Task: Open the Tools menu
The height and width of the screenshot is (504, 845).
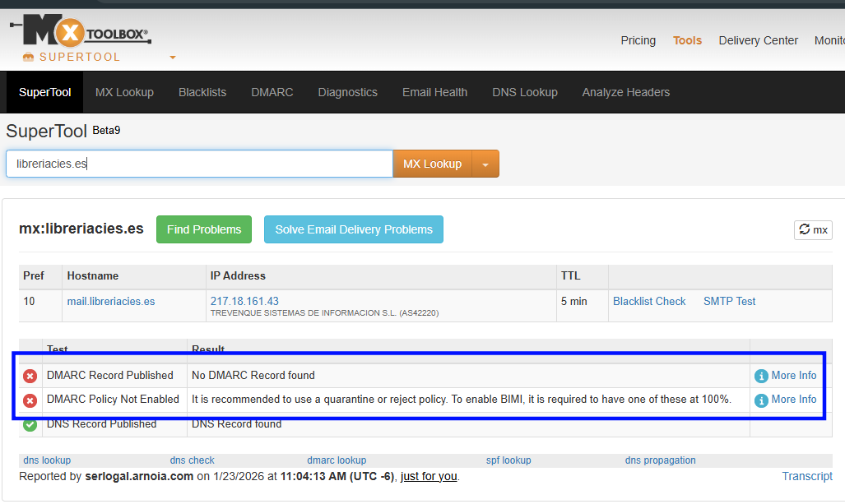Action: 687,40
